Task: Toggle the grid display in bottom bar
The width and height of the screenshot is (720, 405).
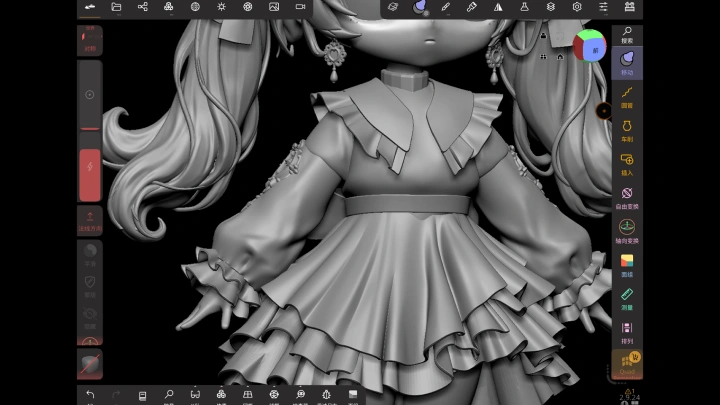Action: 248,395
